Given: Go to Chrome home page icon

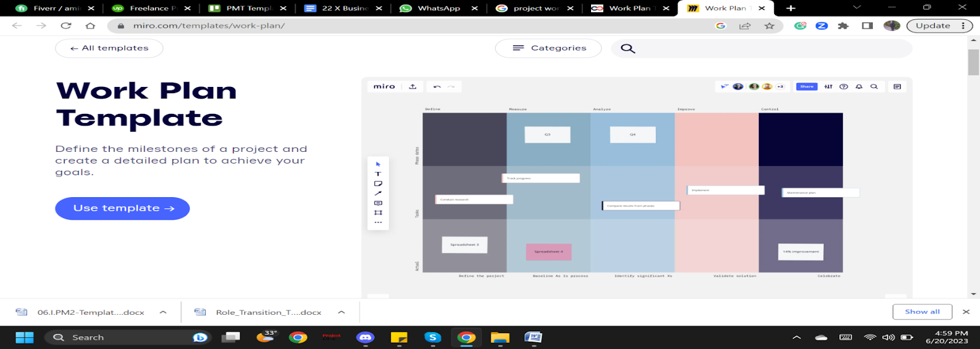Looking at the screenshot, I should pos(91,26).
